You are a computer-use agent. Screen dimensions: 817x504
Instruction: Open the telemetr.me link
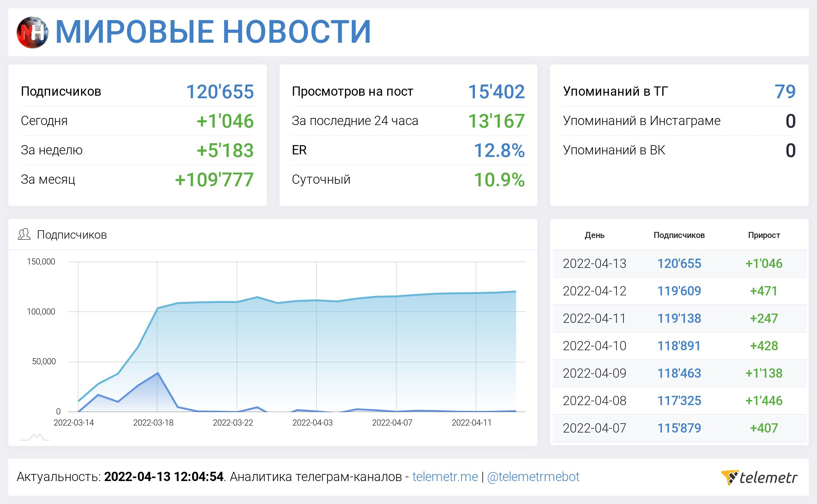(445, 477)
